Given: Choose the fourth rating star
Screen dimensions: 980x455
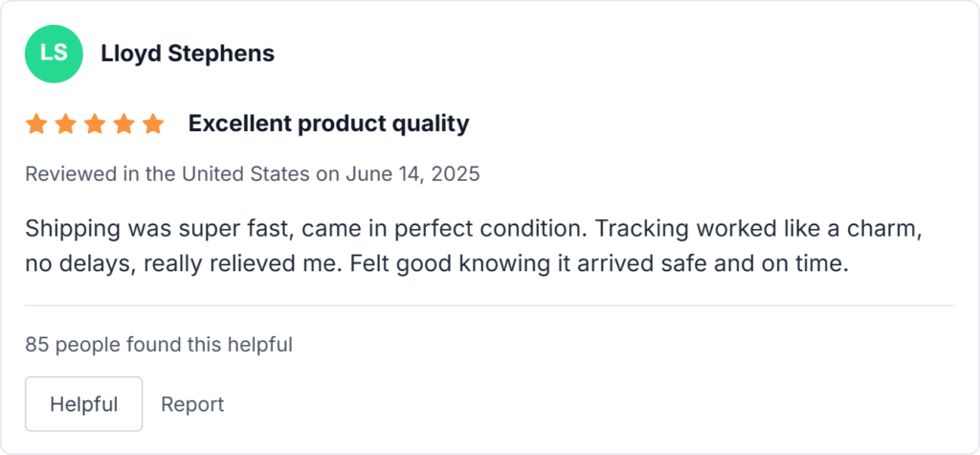Looking at the screenshot, I should coord(123,124).
